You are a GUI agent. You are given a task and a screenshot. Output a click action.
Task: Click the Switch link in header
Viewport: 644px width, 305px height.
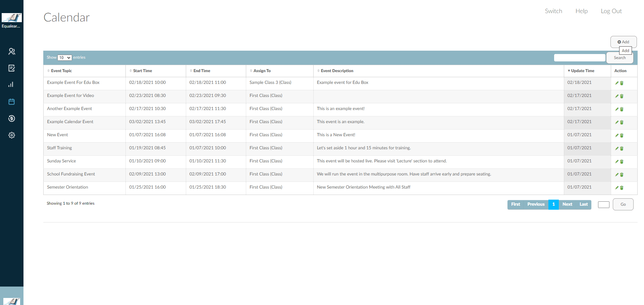[553, 11]
